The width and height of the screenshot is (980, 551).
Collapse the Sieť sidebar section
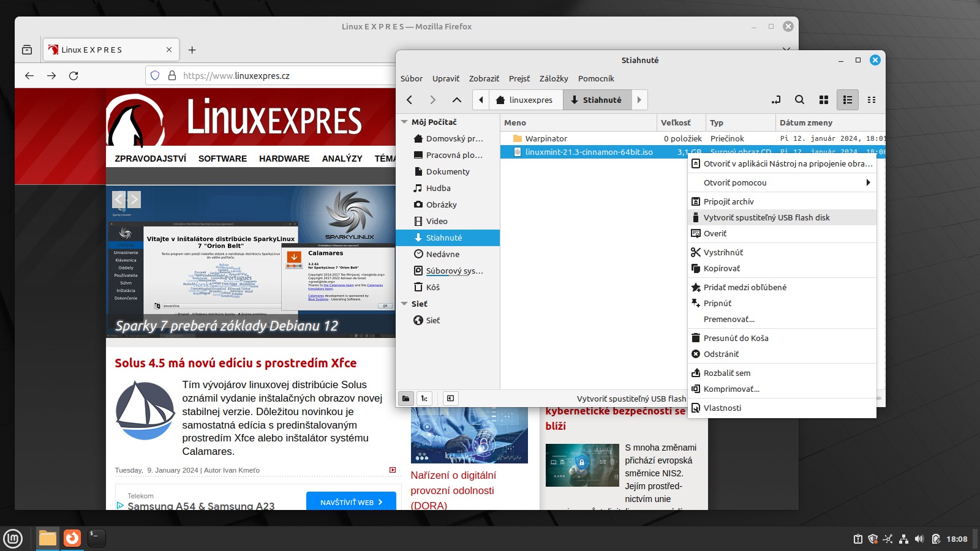(404, 304)
